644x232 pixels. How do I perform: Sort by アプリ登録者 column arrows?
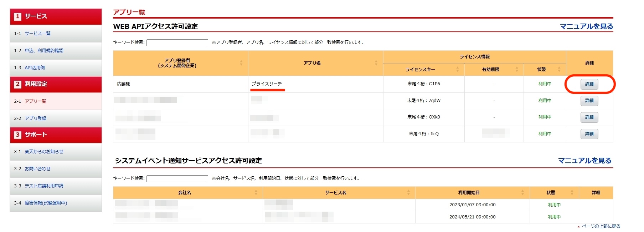[x=241, y=63]
